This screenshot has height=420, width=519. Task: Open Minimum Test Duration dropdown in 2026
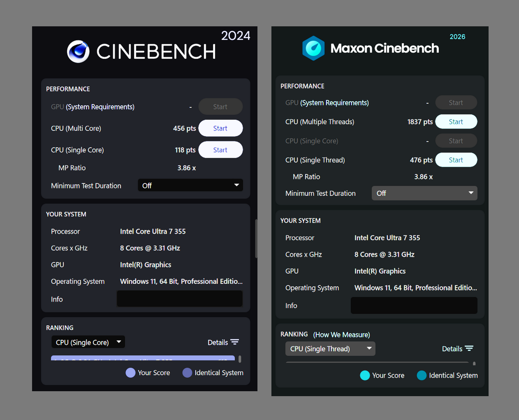(424, 193)
